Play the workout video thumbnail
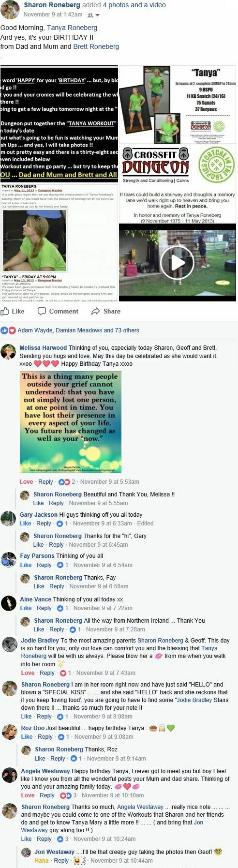238x868 pixels. 178,263
